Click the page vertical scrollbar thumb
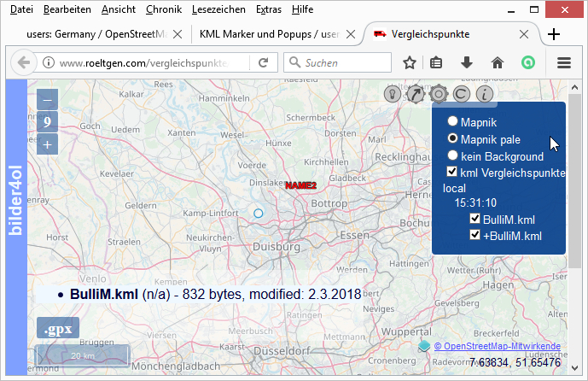Screen dimensions: 588x381 574,181
